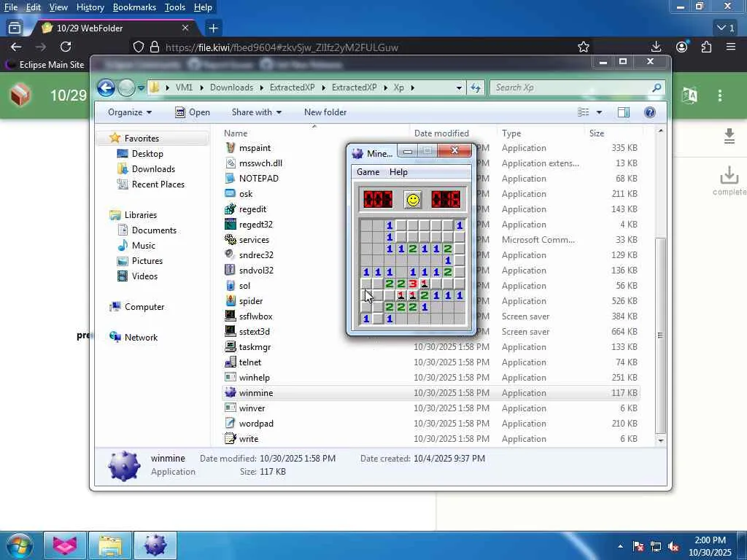Open Minesweeper taskbar button
Screen dimensions: 747x560
point(155,545)
